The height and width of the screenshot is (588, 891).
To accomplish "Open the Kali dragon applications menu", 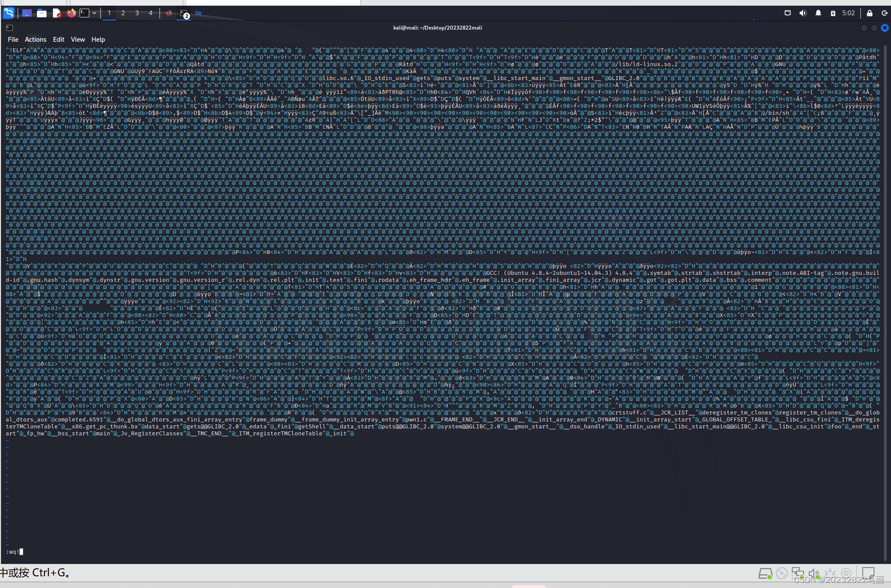I will point(9,13).
